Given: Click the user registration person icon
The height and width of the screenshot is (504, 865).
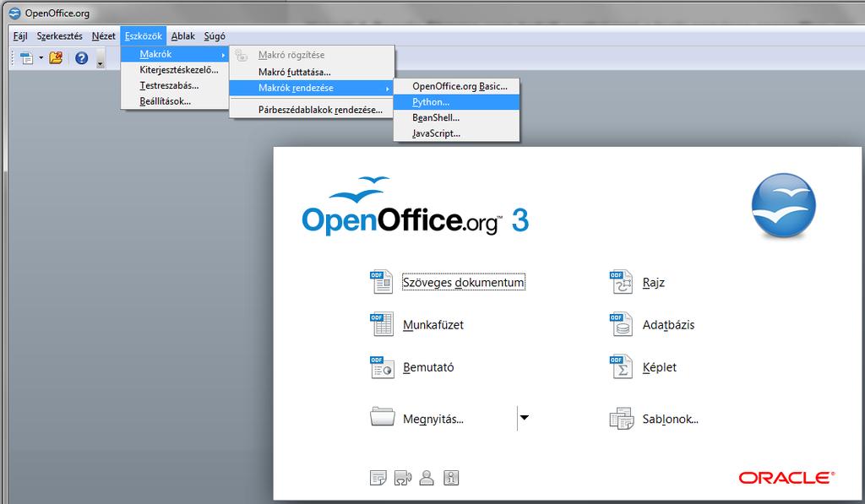Looking at the screenshot, I should (427, 478).
